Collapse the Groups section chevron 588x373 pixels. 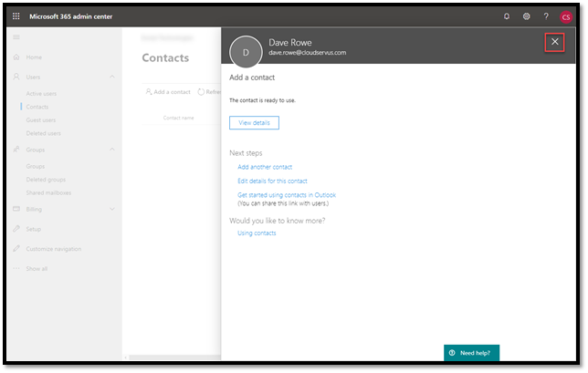click(112, 149)
